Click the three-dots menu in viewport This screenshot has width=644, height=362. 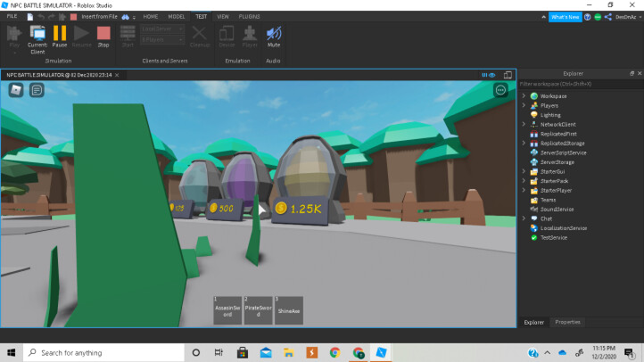point(500,90)
